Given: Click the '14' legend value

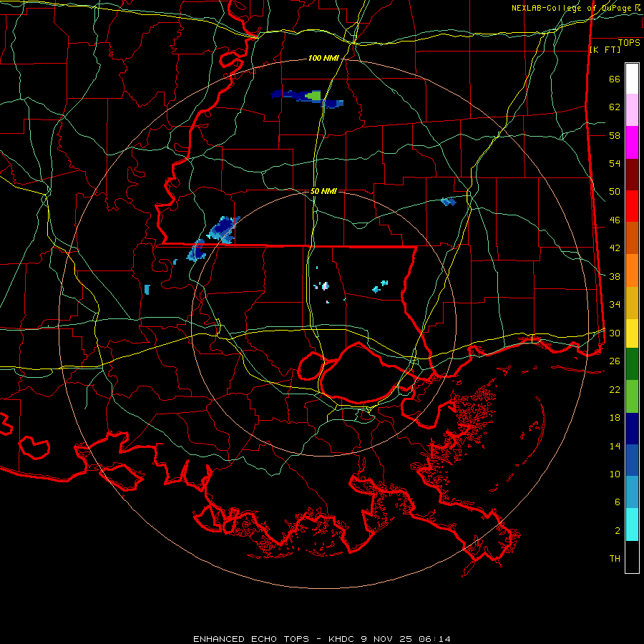Looking at the screenshot, I should click(615, 446).
